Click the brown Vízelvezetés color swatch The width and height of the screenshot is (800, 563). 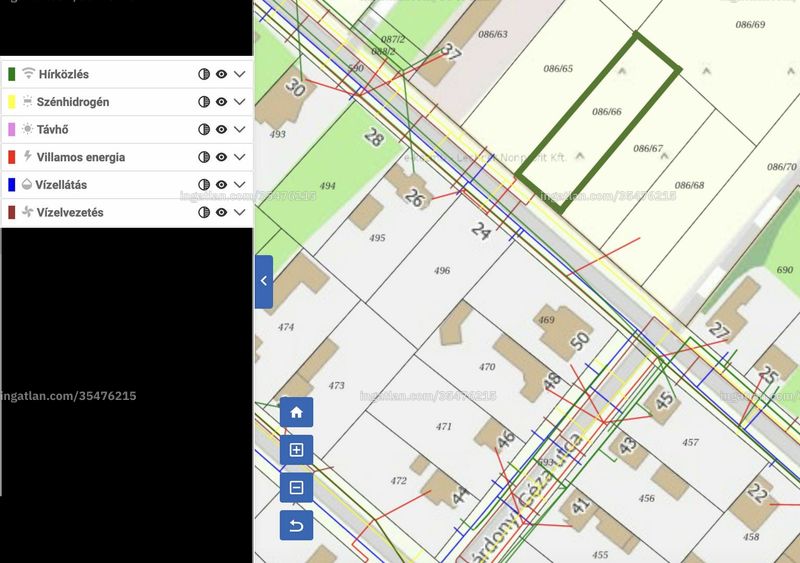[x=12, y=212]
